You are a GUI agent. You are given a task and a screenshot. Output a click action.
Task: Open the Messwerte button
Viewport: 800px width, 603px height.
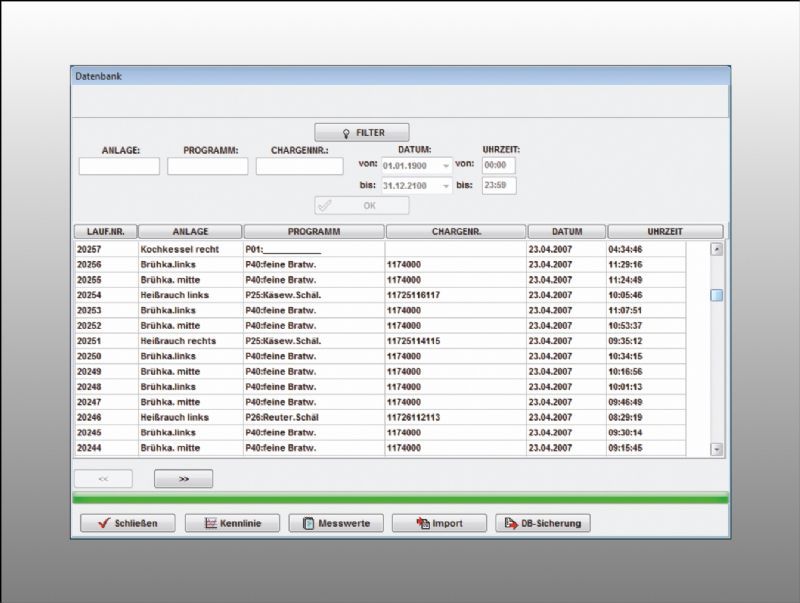336,523
